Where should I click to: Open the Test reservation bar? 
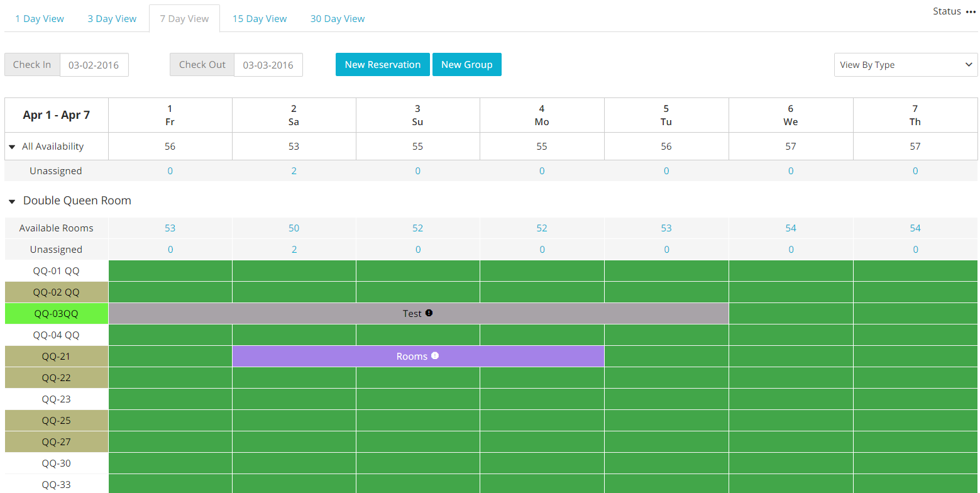pos(419,313)
